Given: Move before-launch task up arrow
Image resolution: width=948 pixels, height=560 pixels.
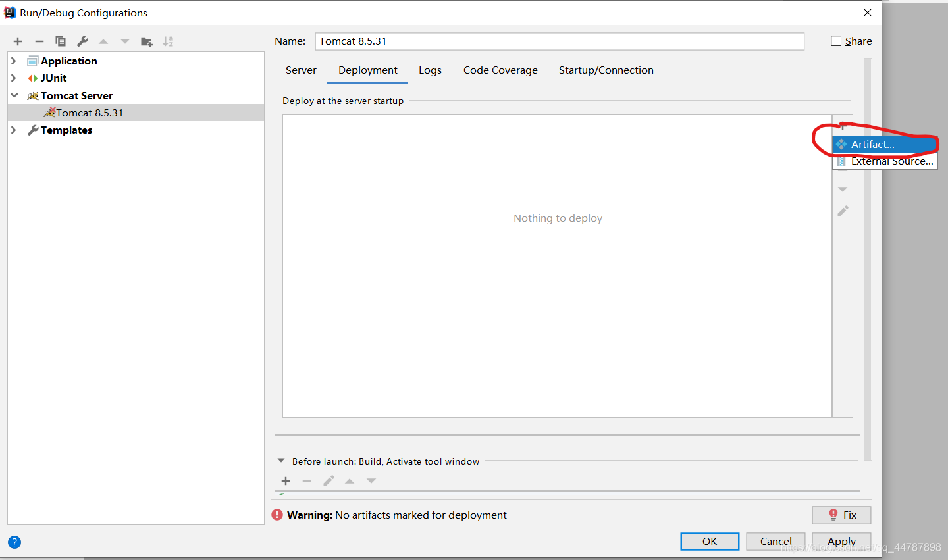Looking at the screenshot, I should pos(350,481).
